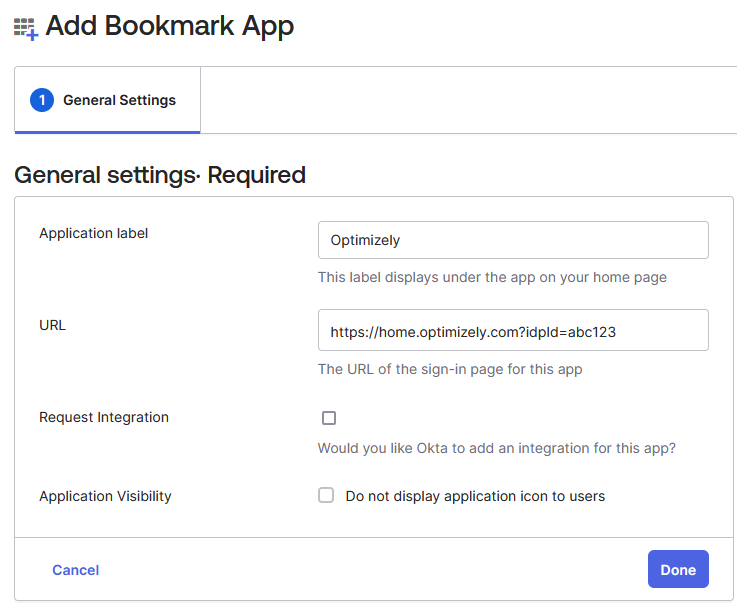
Task: Click the text 'Would you like Okta to add an integration'
Action: 497,449
